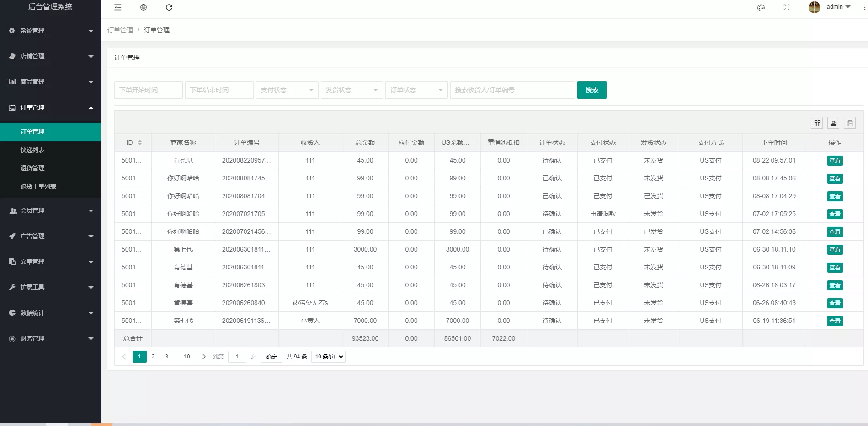Collapse the left sidebar navigation
The height and width of the screenshot is (426, 868).
pos(117,7)
